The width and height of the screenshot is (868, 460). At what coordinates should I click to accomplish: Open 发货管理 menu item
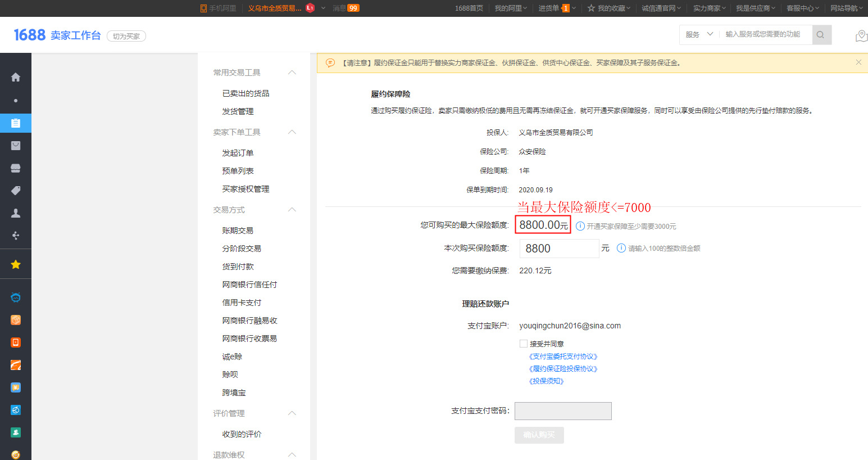238,111
